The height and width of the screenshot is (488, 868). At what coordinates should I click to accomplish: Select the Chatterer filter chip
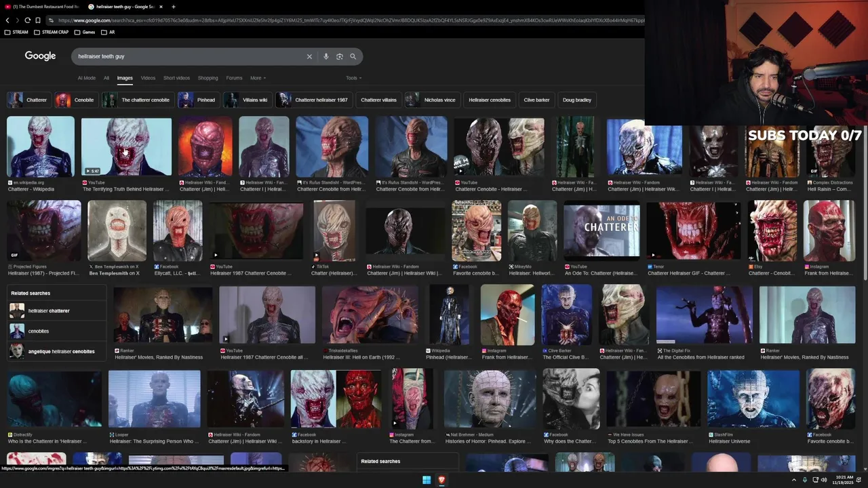pos(28,100)
